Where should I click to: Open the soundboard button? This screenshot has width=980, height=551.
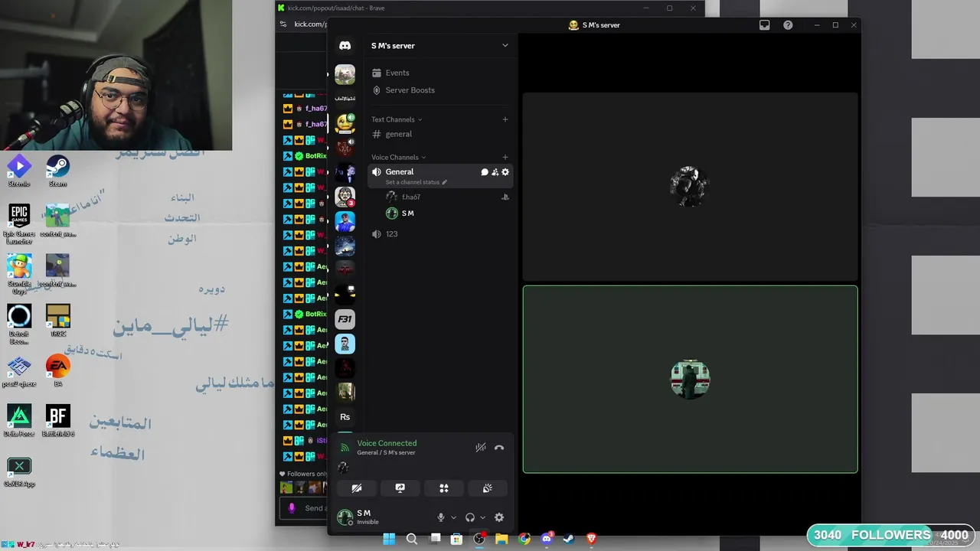tap(487, 488)
